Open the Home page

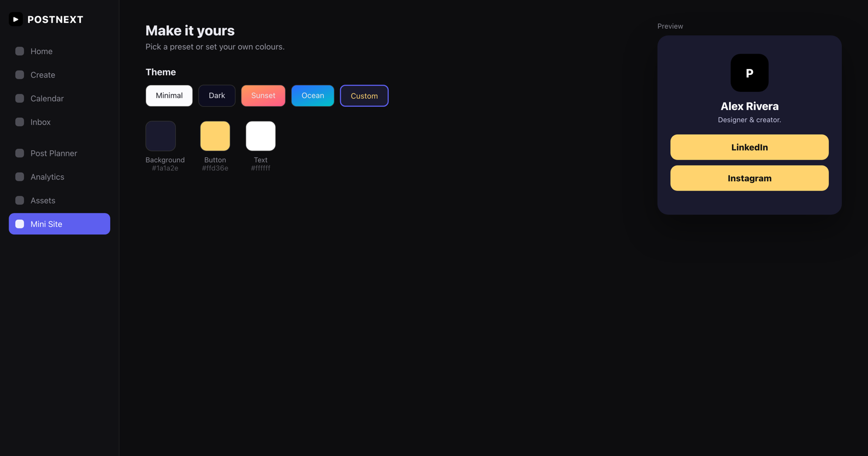pyautogui.click(x=59, y=51)
